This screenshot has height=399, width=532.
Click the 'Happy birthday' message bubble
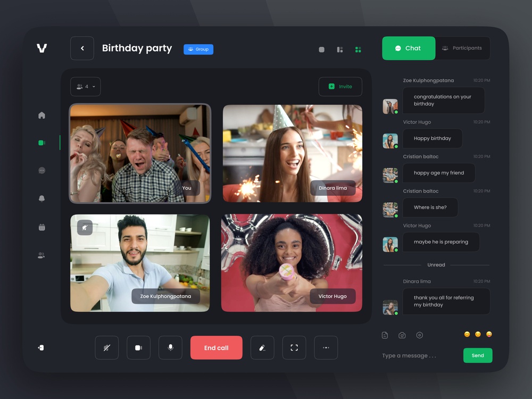[433, 138]
